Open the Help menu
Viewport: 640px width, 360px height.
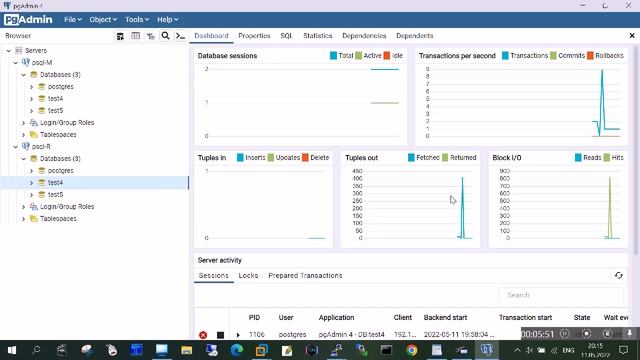click(167, 20)
